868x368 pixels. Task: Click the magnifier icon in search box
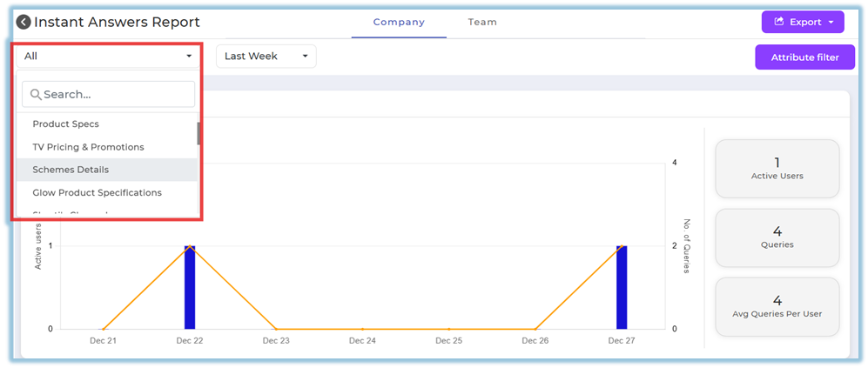coord(36,94)
